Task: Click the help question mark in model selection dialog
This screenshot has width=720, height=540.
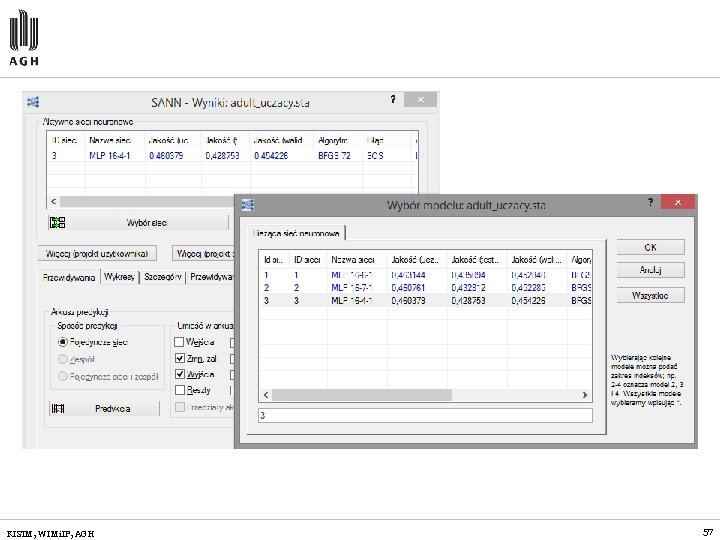Action: pos(650,202)
